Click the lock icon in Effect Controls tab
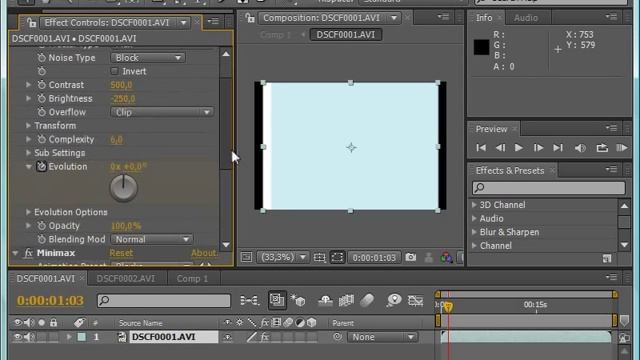Image resolution: width=640 pixels, height=360 pixels. click(31, 23)
